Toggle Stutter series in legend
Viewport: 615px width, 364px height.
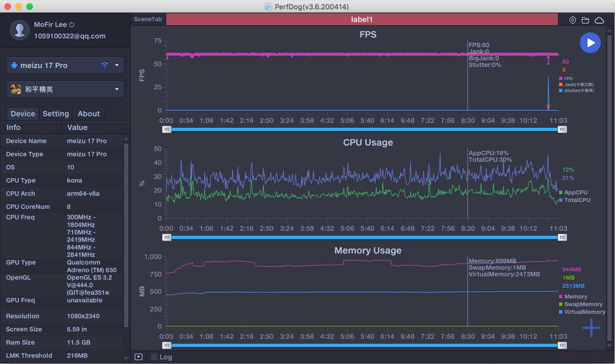click(576, 90)
